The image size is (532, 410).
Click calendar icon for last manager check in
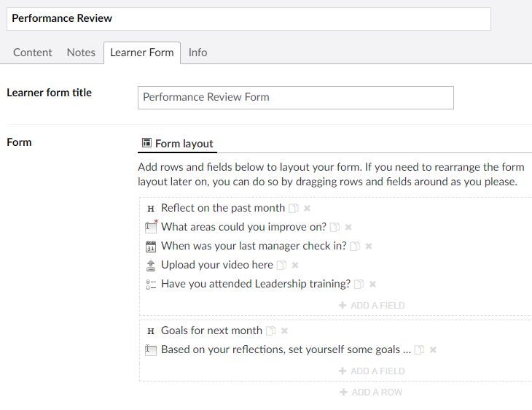point(151,247)
